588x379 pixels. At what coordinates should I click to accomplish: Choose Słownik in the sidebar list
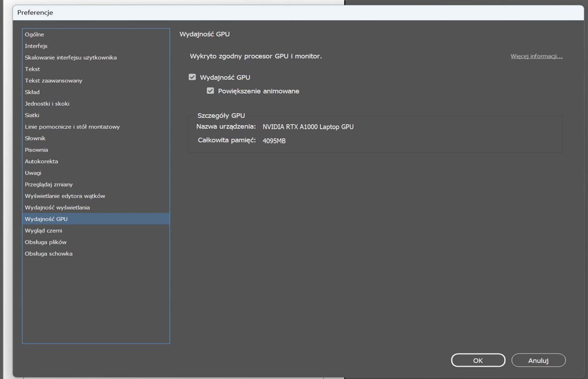coord(35,138)
